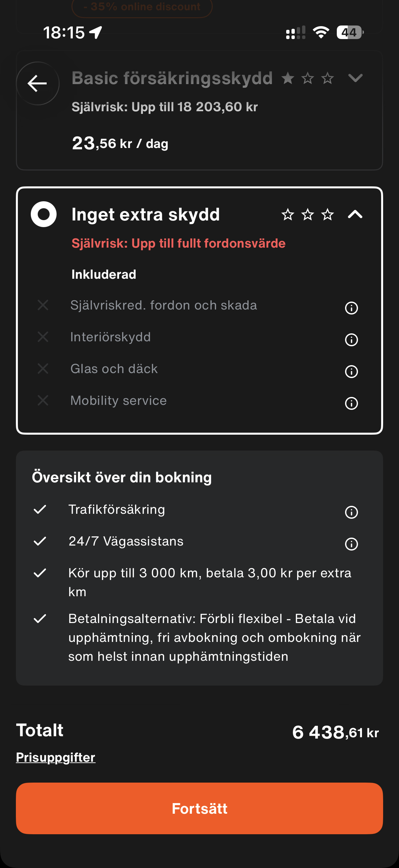399x868 pixels.
Task: Open Glas och däck info icon
Action: click(351, 371)
